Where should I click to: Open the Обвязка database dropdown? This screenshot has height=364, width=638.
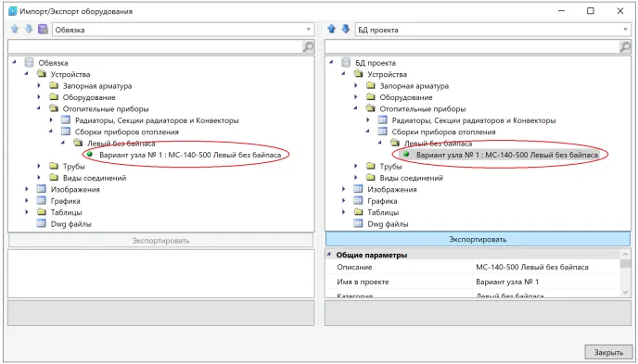(309, 30)
